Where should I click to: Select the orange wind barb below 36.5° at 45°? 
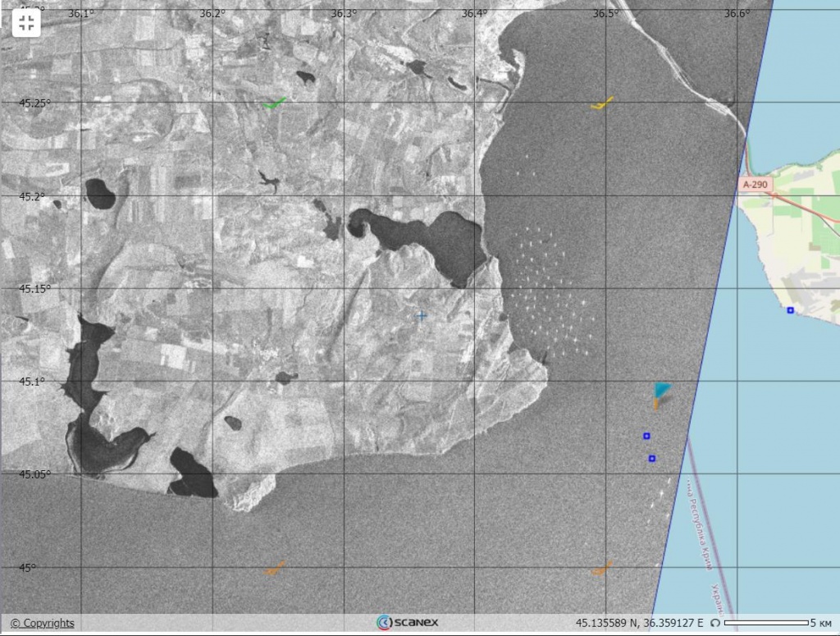click(x=601, y=569)
